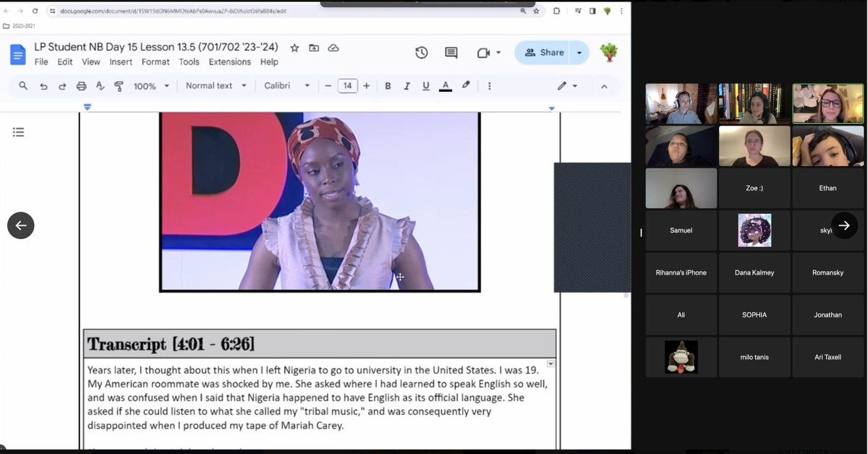Toggle underline formatting
This screenshot has height=454, width=868.
pyautogui.click(x=426, y=85)
